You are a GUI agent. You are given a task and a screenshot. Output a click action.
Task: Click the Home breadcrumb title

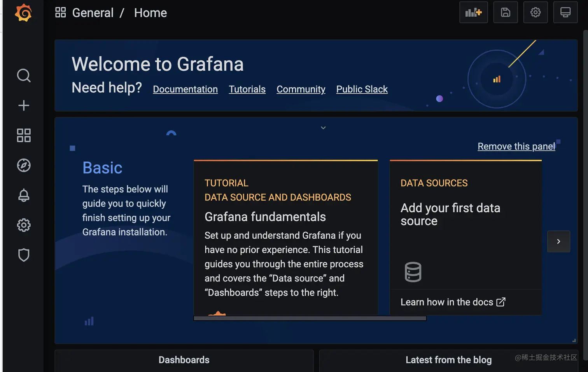[x=150, y=13]
